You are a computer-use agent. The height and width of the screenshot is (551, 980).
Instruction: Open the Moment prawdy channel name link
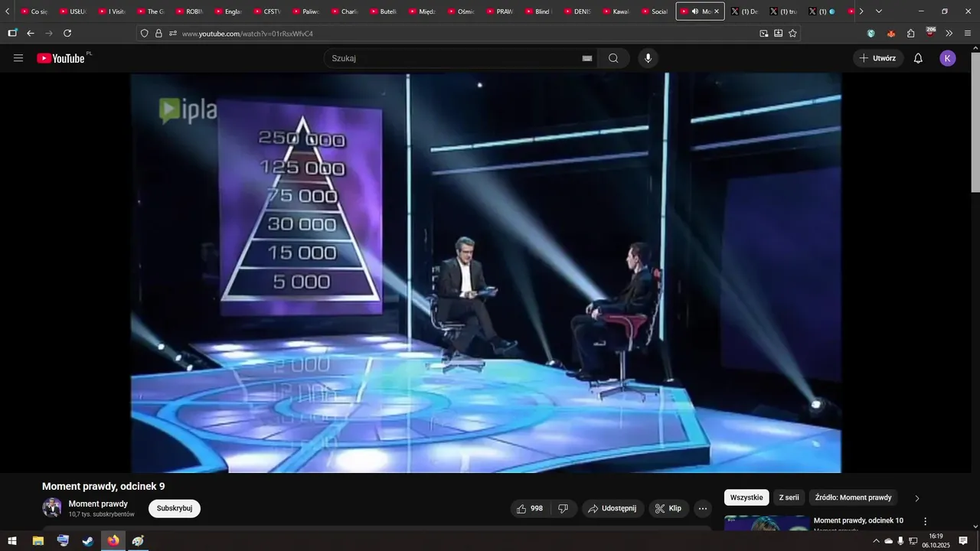[98, 504]
